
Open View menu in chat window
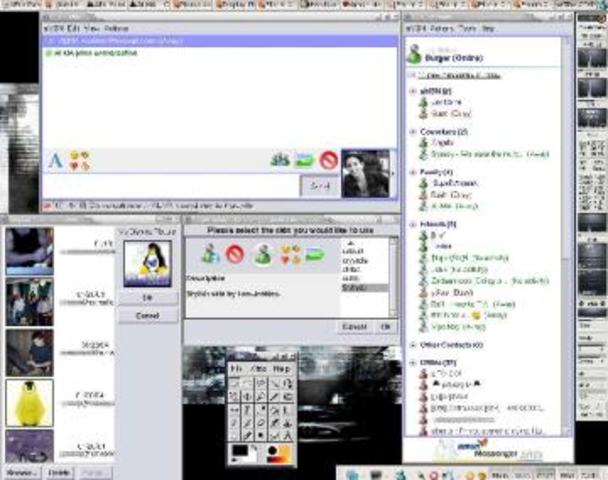tap(92, 28)
